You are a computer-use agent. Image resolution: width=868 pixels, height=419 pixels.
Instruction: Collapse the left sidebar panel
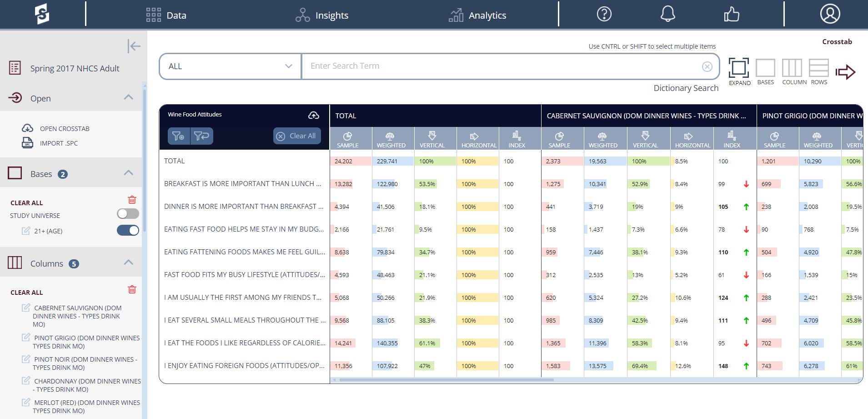[x=134, y=46]
